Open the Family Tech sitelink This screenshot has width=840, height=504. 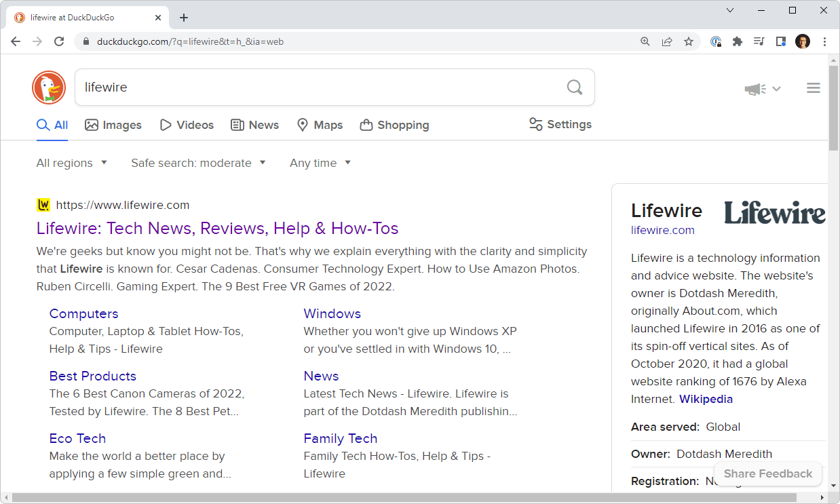click(x=340, y=438)
